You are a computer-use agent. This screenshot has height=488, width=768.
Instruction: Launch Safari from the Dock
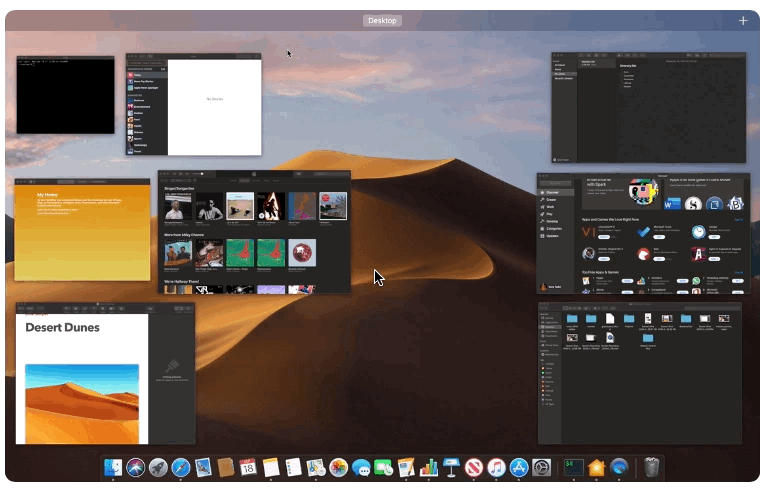point(181,468)
